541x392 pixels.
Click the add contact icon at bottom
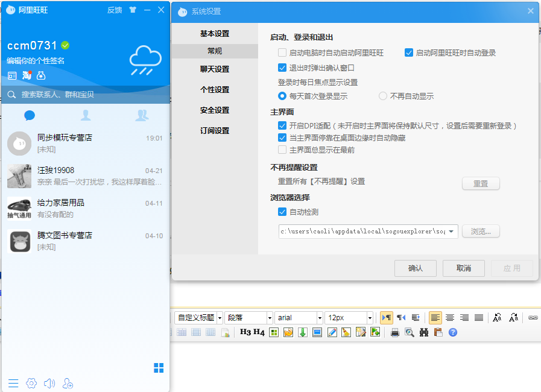68,384
